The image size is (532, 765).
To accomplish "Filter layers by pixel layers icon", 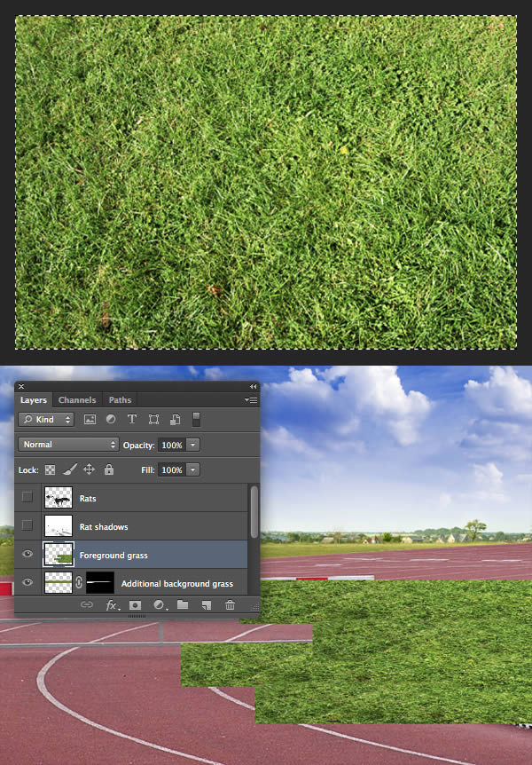I will point(90,420).
